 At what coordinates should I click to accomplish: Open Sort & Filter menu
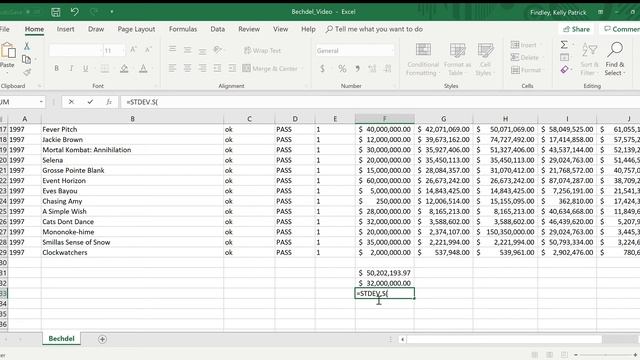[x=589, y=59]
